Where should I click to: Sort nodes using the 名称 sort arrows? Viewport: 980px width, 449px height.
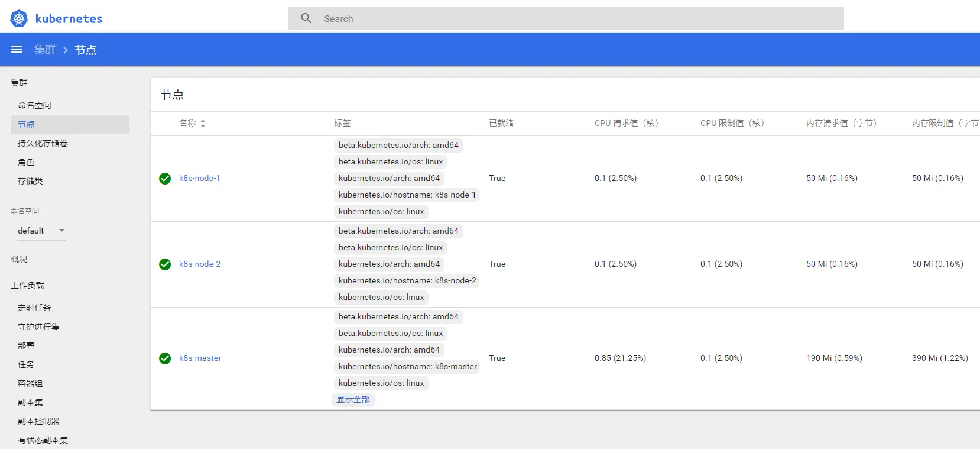(203, 124)
